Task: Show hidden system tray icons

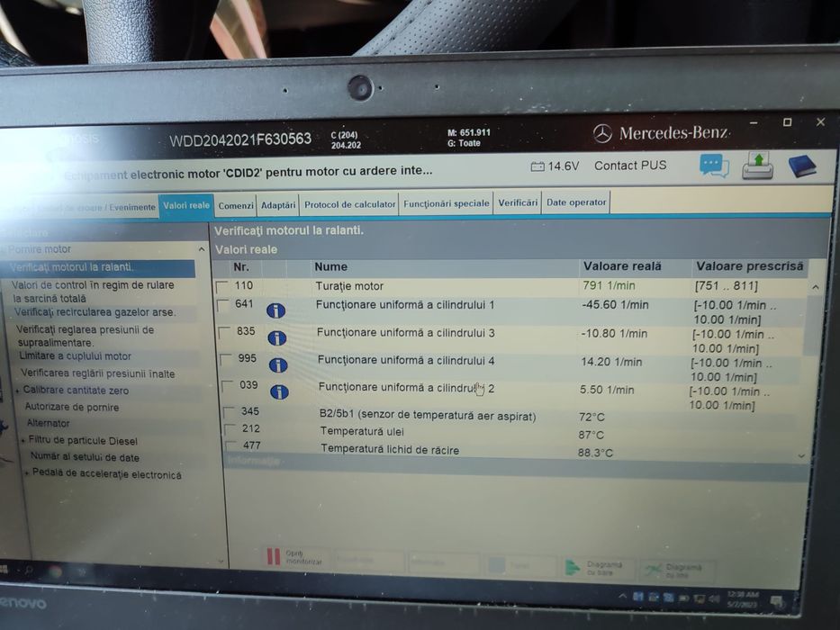Action: (x=622, y=596)
